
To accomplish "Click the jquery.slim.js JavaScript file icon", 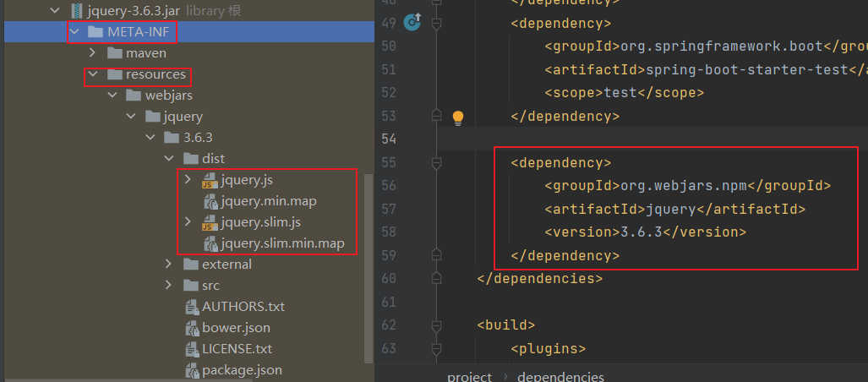I will click(x=210, y=222).
